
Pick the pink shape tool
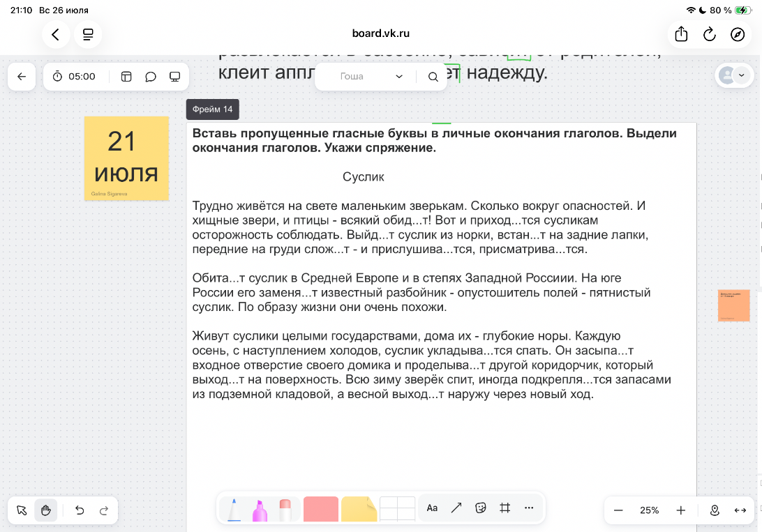pos(321,509)
